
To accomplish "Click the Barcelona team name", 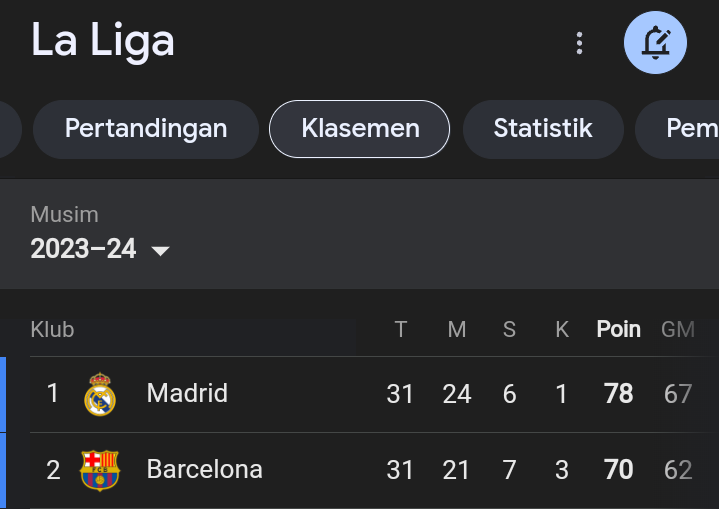I will coord(205,470).
